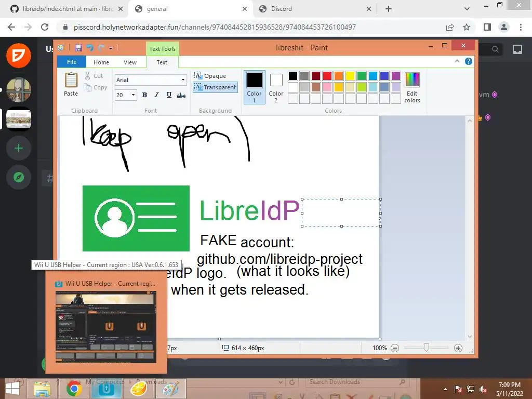Toggle Underline text formatting
This screenshot has height=399, width=532.
(169, 95)
